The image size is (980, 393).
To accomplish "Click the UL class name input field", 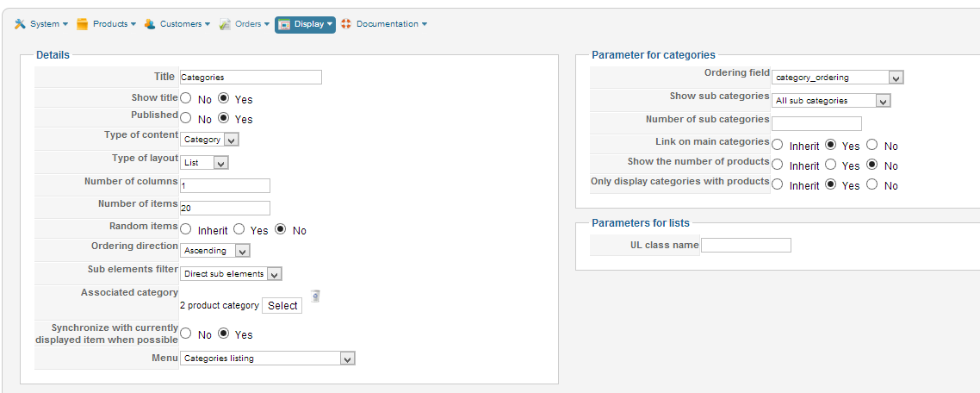I will tap(746, 246).
